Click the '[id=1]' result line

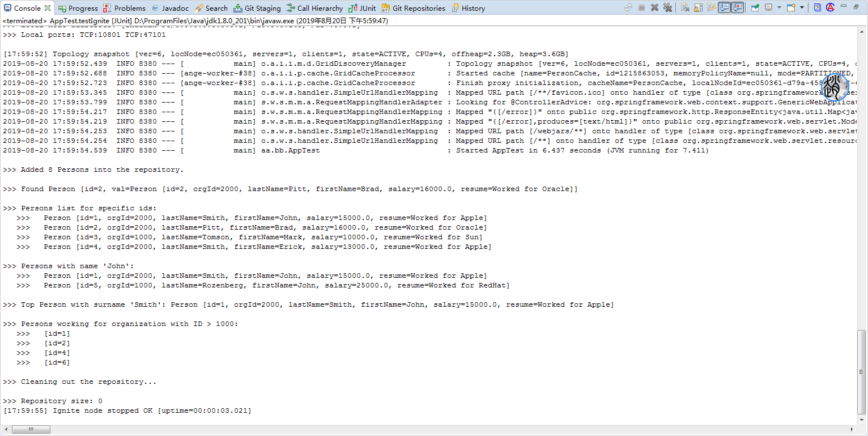tap(44, 333)
